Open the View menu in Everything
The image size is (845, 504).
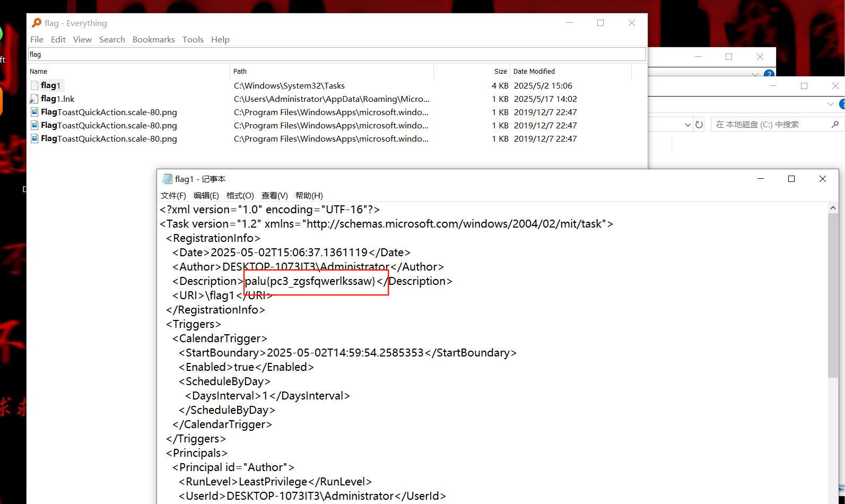(x=82, y=40)
